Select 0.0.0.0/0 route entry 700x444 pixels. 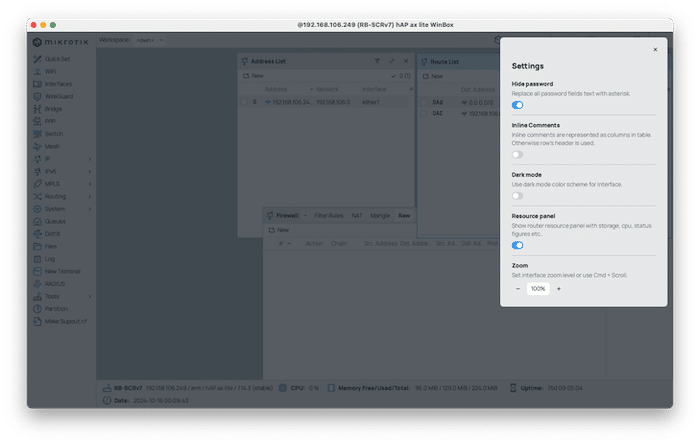(x=480, y=103)
